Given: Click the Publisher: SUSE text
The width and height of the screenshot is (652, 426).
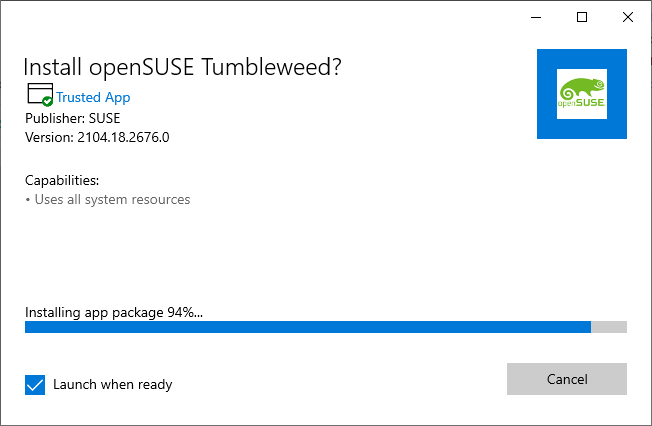Looking at the screenshot, I should pyautogui.click(x=73, y=119).
